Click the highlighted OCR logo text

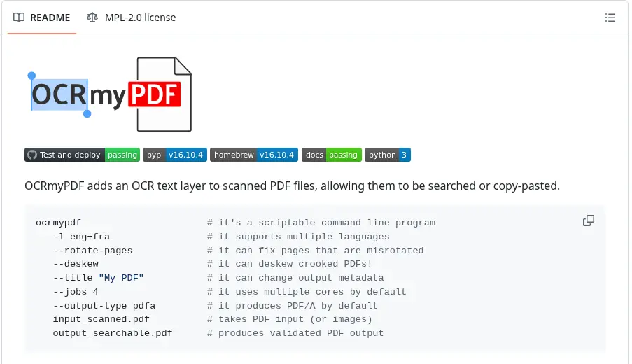point(59,94)
